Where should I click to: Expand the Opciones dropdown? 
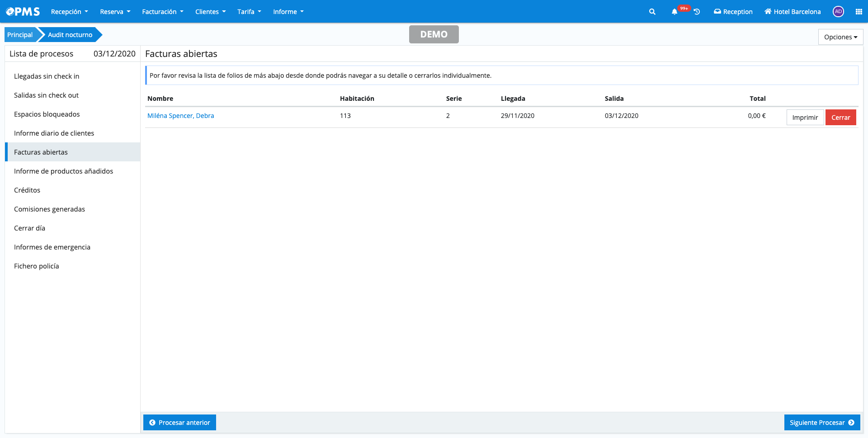(840, 37)
